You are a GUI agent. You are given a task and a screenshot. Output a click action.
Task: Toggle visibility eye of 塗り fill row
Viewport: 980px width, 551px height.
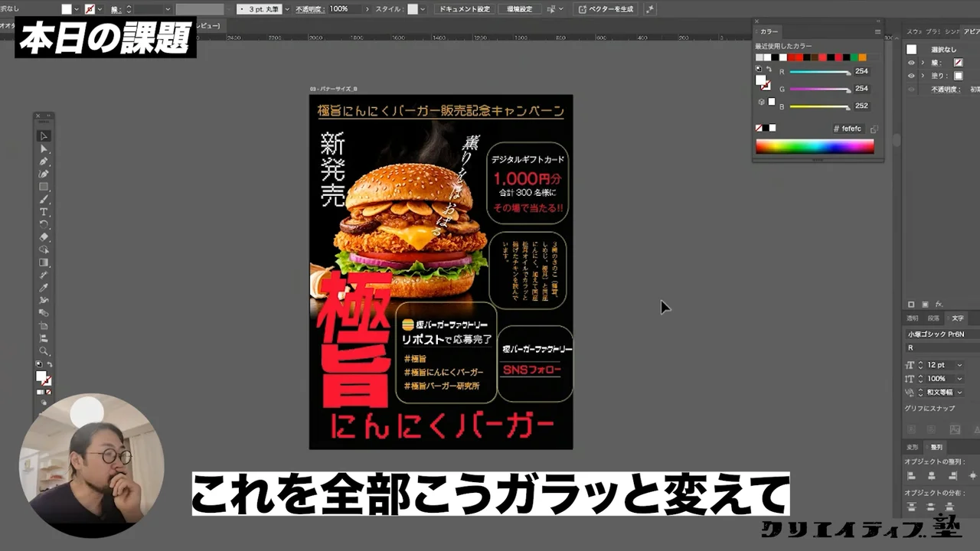(x=911, y=76)
